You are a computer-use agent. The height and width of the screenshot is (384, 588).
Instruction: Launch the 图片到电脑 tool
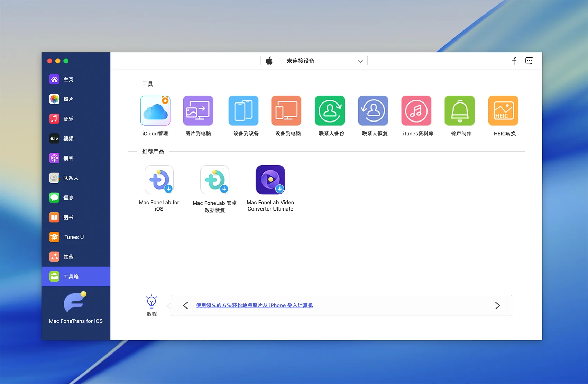coord(198,111)
